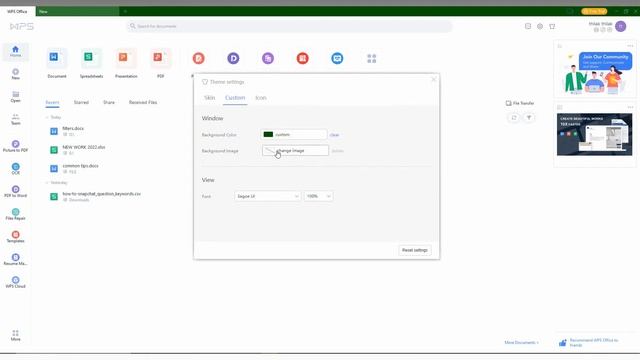Open the Resume Master tool
The width and height of the screenshot is (640, 360).
point(16,259)
